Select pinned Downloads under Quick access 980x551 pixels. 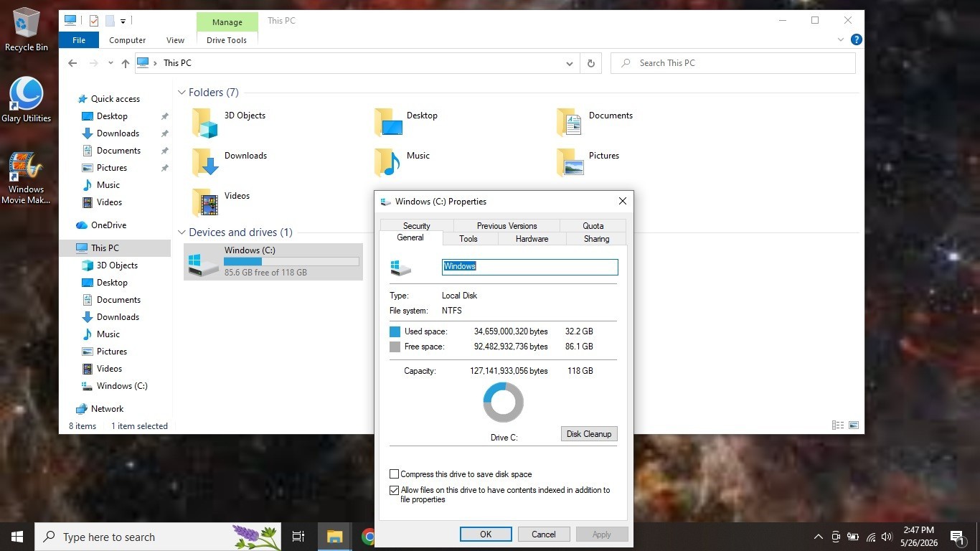[x=118, y=133]
